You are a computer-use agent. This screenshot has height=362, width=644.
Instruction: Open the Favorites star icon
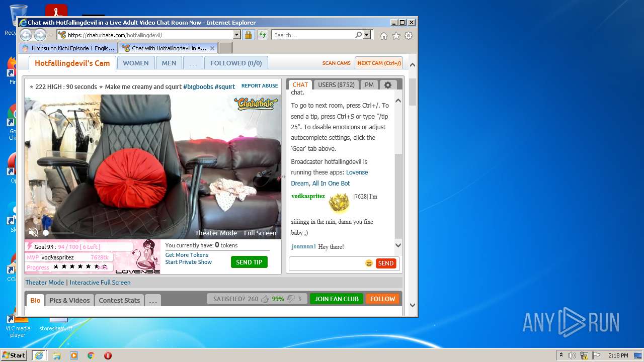coord(396,36)
